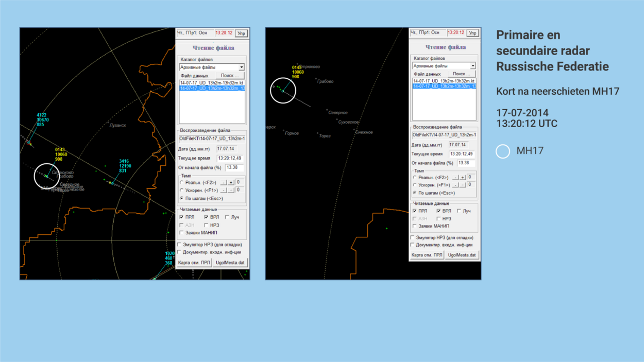Click MH17 circle marker on right radar
The height and width of the screenshot is (362, 644).
point(283,91)
